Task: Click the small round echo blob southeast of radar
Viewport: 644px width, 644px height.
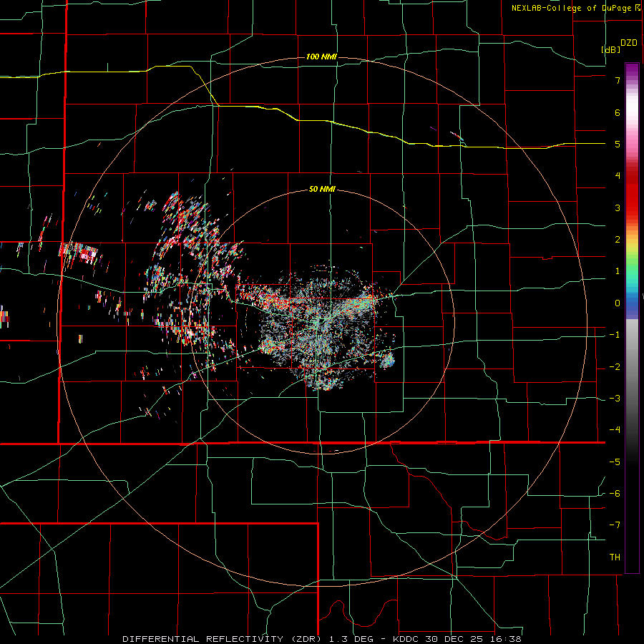Action: (x=387, y=361)
